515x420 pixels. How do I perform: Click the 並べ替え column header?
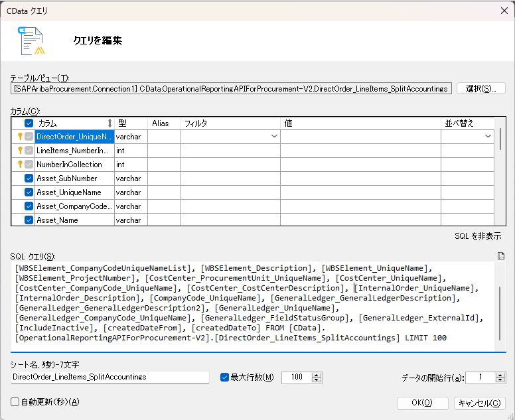click(x=467, y=123)
